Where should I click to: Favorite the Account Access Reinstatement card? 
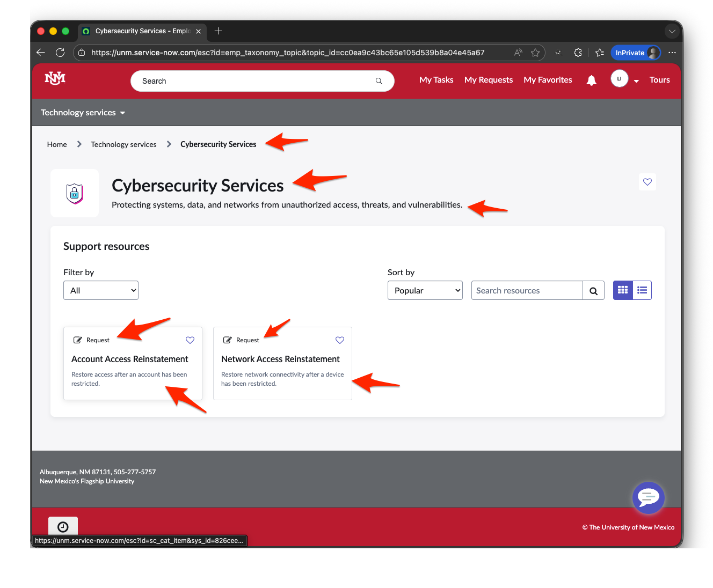coord(190,340)
